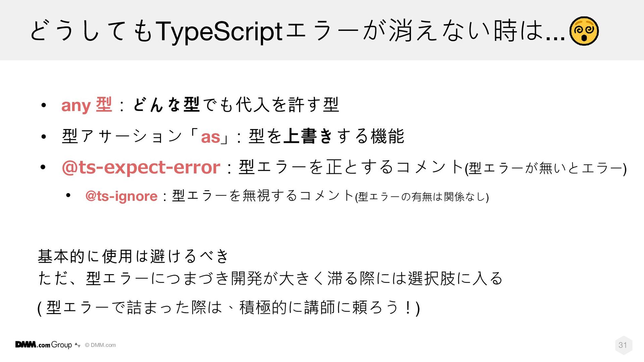Click the © DMM.com copyright text
The height and width of the screenshot is (362, 644).
pyautogui.click(x=100, y=345)
